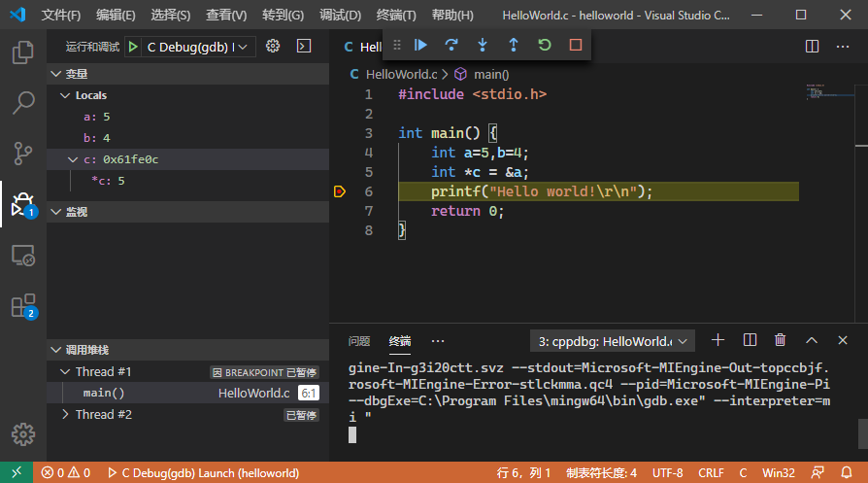The height and width of the screenshot is (483, 868).
Task: Open the Explorer view in activity bar
Action: tap(23, 52)
